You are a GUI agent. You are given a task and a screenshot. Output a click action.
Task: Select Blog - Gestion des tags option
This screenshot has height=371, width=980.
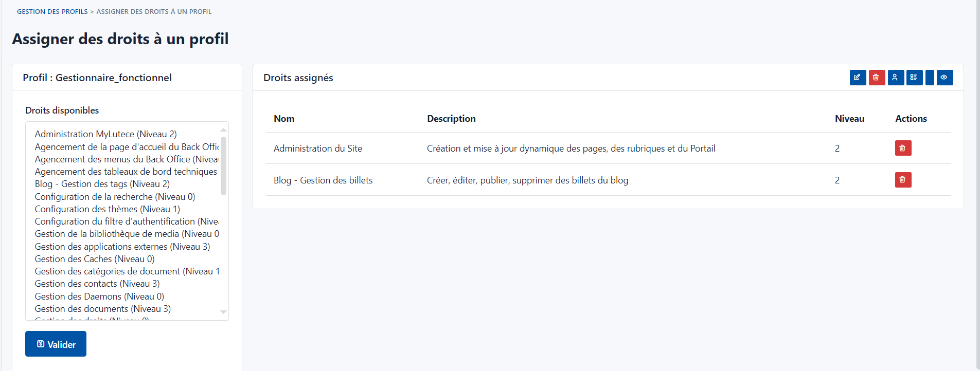(x=102, y=184)
